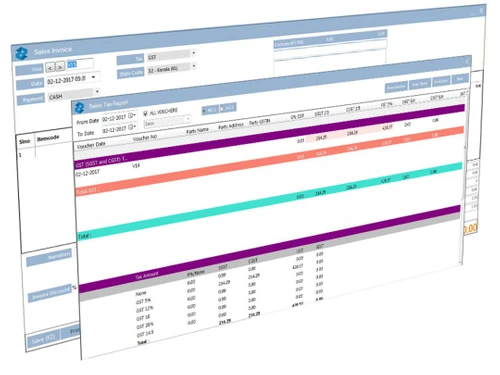Click the Party Name column header

coord(197,131)
